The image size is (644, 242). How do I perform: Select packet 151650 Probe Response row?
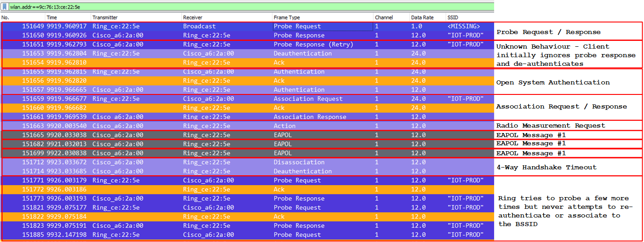coord(247,35)
